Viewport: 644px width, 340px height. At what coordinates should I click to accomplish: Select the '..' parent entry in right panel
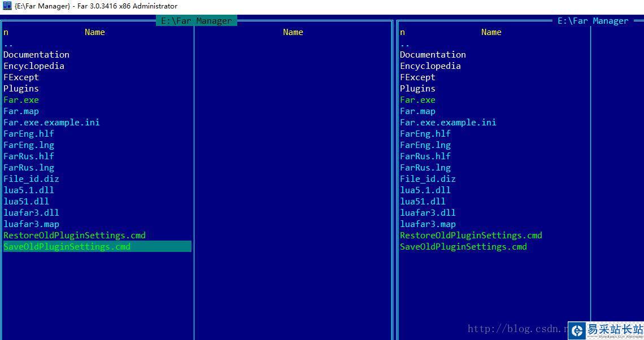point(405,45)
